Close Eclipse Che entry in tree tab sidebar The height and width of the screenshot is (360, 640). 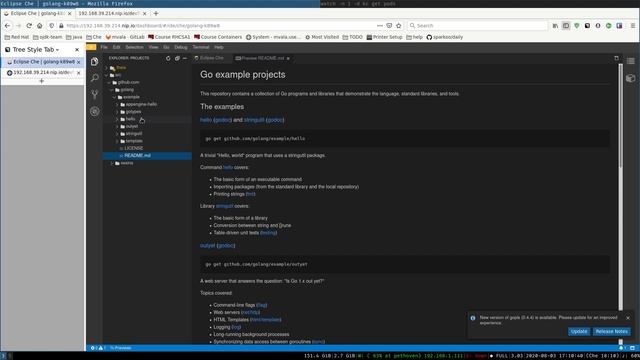[x=79, y=62]
